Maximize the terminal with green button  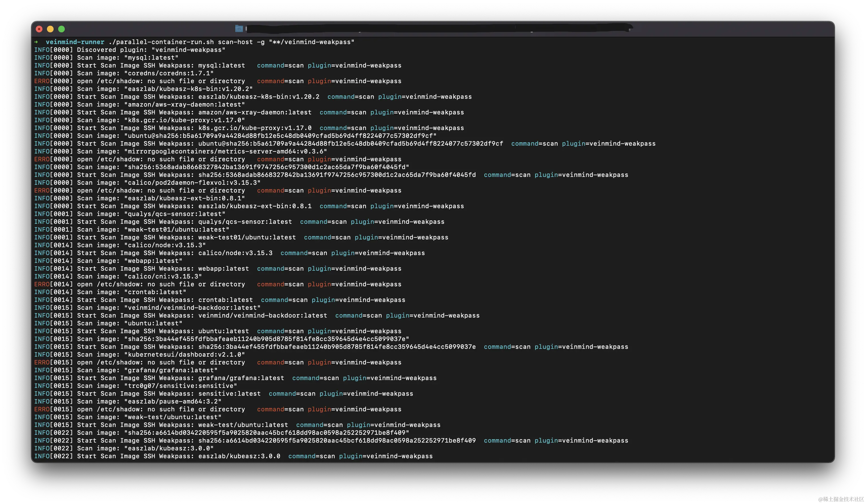click(62, 29)
